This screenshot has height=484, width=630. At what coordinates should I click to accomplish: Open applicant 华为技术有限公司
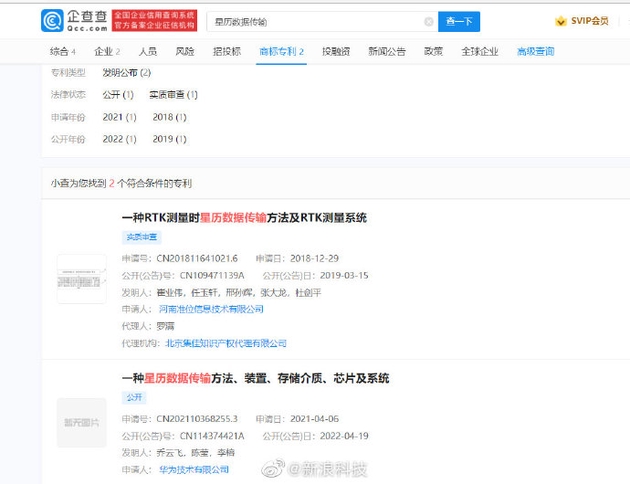194,469
